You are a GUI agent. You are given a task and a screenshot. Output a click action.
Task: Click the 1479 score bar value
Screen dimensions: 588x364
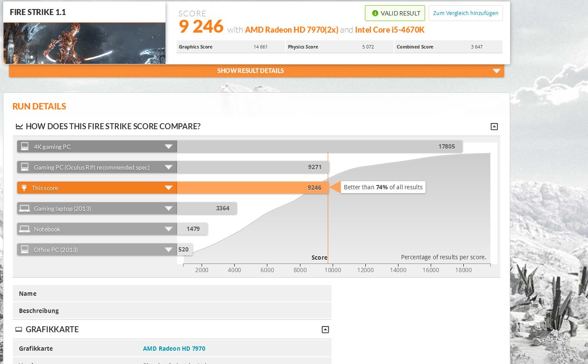pyautogui.click(x=193, y=229)
